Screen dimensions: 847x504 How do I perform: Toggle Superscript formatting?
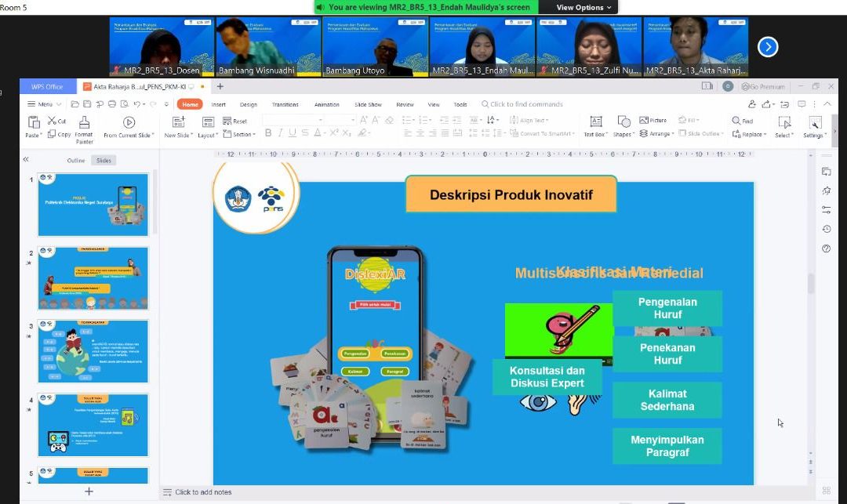coord(334,132)
